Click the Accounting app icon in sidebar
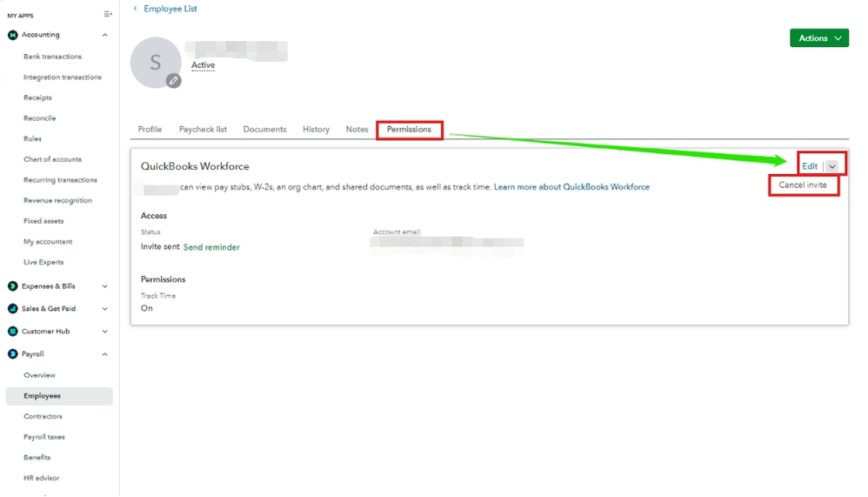This screenshot has width=868, height=497. (13, 35)
